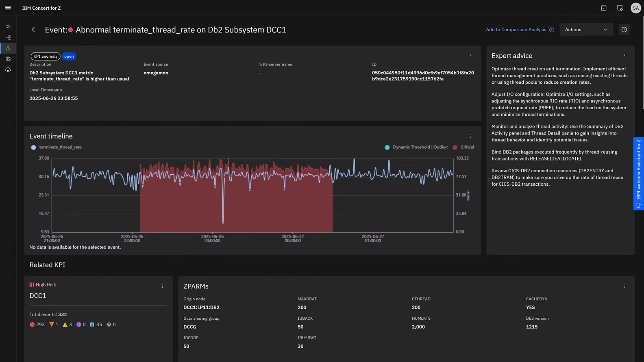Select the events warning triangle sidebar icon
Viewport: 644px width, 362px height.
(8, 48)
